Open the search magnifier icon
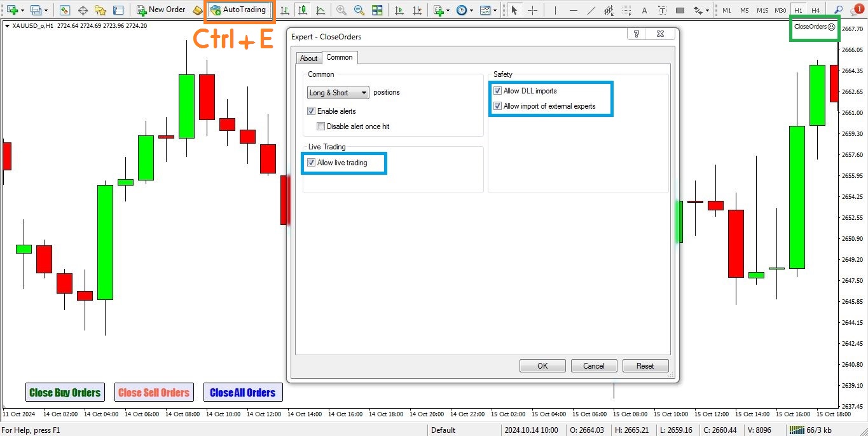This screenshot has height=436, width=868. point(838,10)
